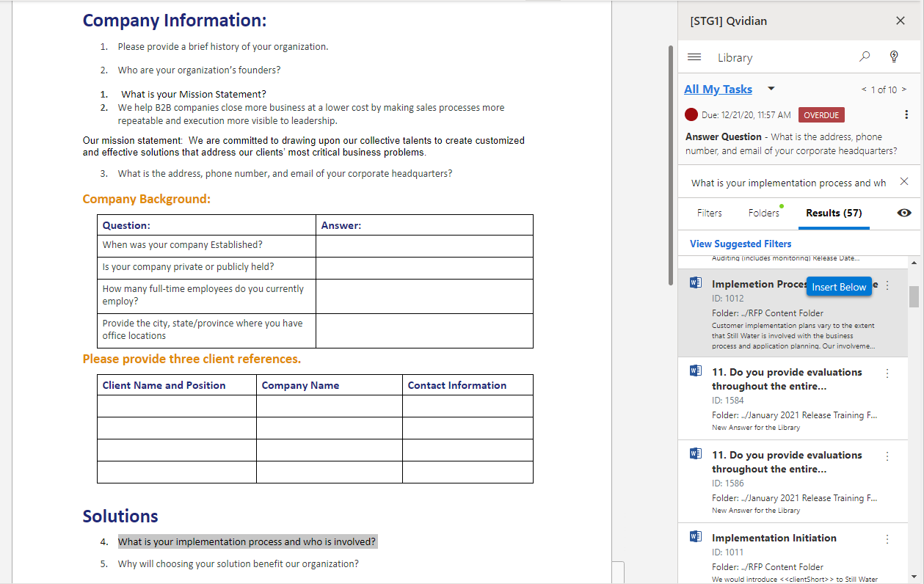
Task: Open the task options kebab menu beside OVERDUE
Action: coord(906,114)
